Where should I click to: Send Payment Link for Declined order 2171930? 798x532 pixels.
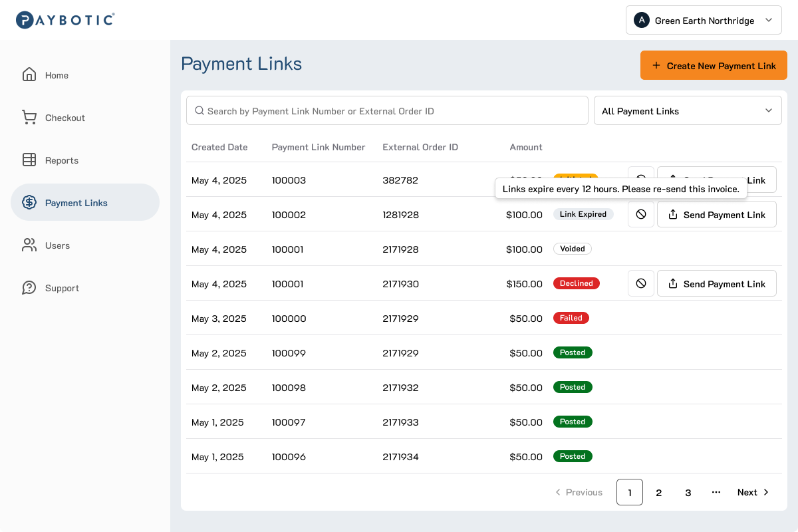point(717,284)
